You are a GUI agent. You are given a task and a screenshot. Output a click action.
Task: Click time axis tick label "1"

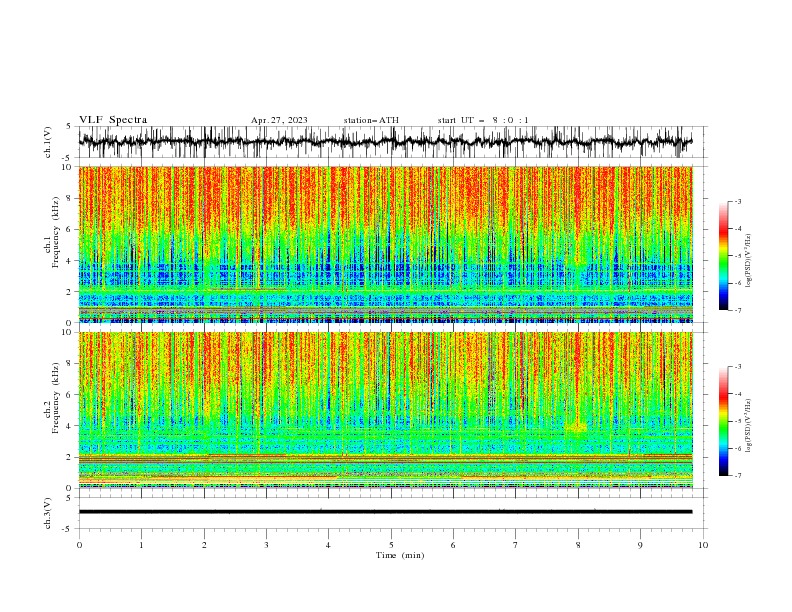(x=141, y=545)
